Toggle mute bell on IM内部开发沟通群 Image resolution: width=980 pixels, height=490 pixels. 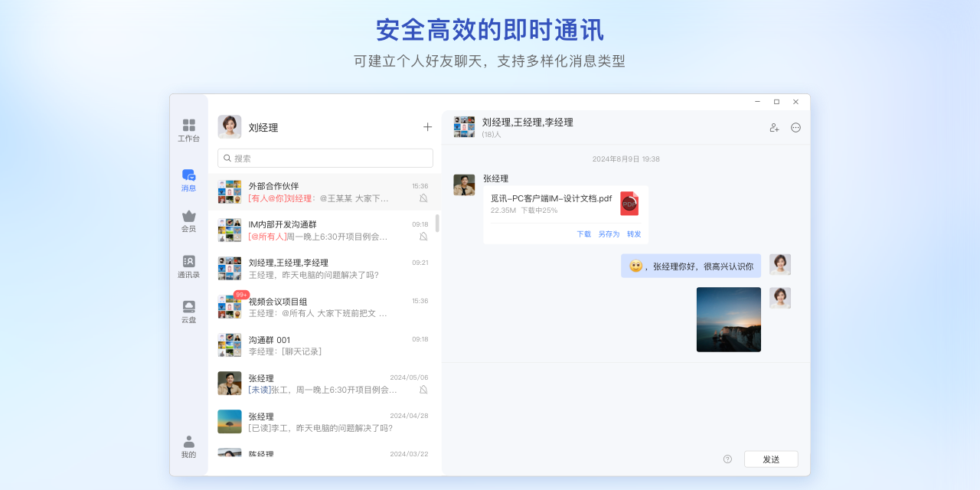(423, 237)
